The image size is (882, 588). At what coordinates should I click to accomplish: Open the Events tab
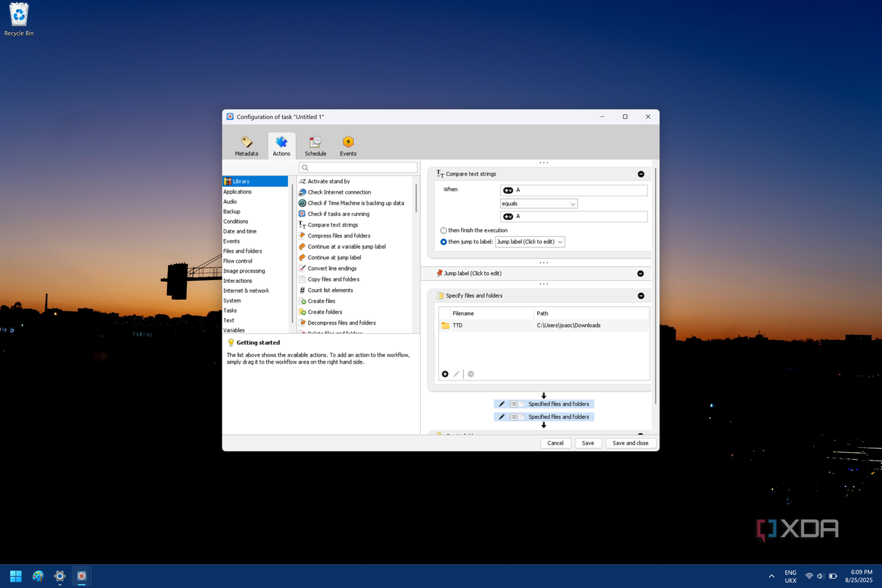coord(348,146)
